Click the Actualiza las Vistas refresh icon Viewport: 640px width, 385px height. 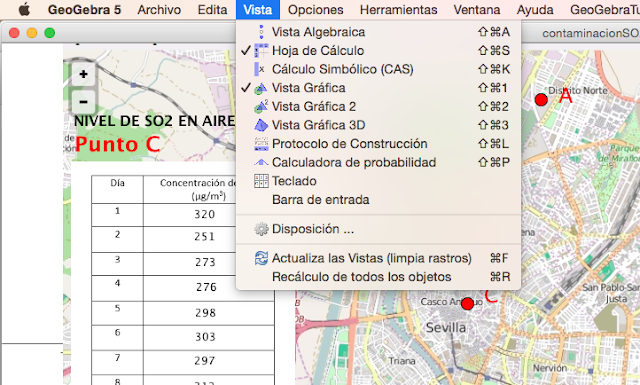261,258
